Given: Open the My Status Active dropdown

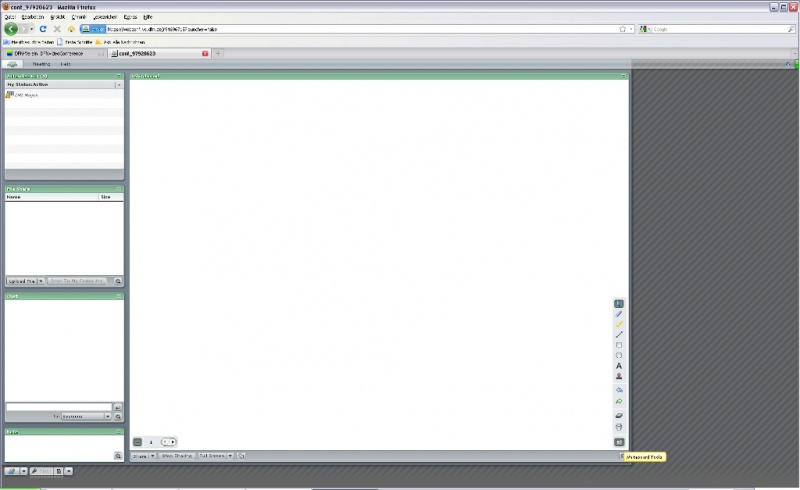Looking at the screenshot, I should click(119, 85).
